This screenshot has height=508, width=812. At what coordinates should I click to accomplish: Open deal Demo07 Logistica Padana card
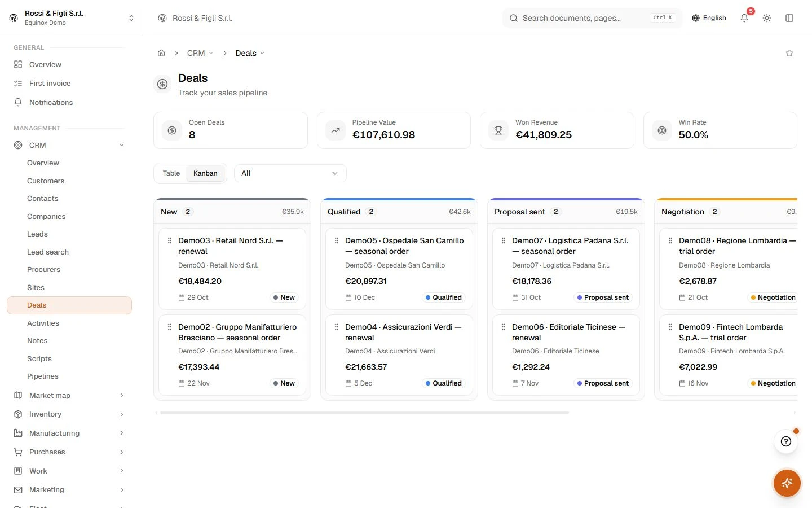pos(566,269)
